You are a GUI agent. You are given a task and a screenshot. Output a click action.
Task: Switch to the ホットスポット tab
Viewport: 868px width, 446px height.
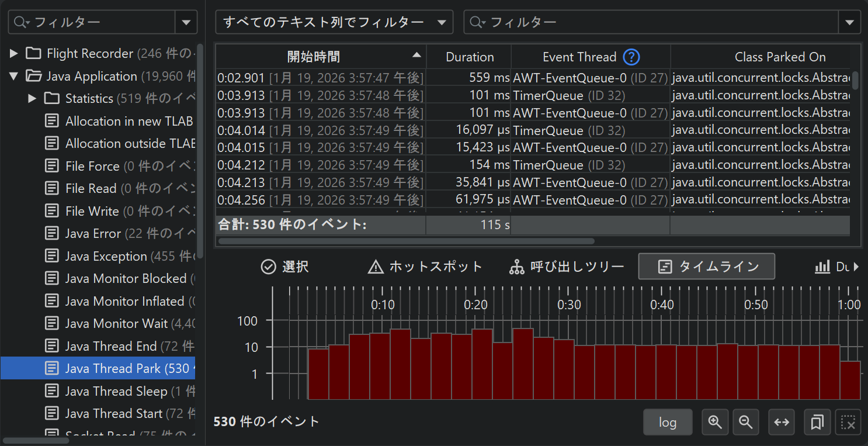425,267
